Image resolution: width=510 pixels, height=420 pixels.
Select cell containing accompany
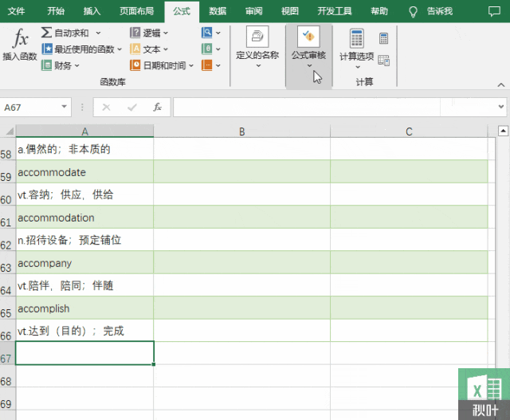pos(84,262)
